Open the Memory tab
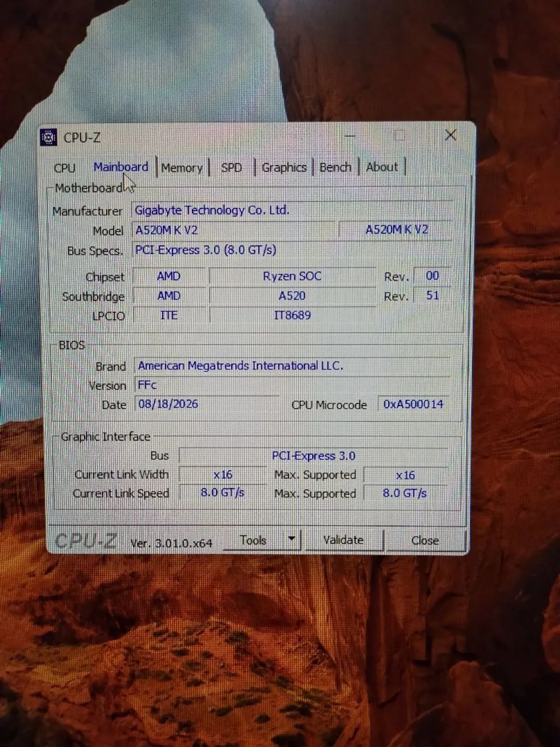 [182, 168]
